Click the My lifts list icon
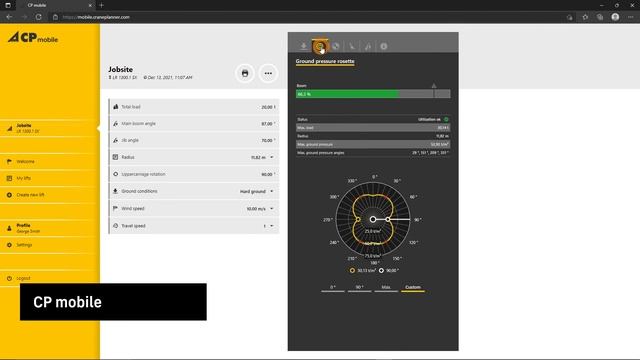 coord(9,178)
